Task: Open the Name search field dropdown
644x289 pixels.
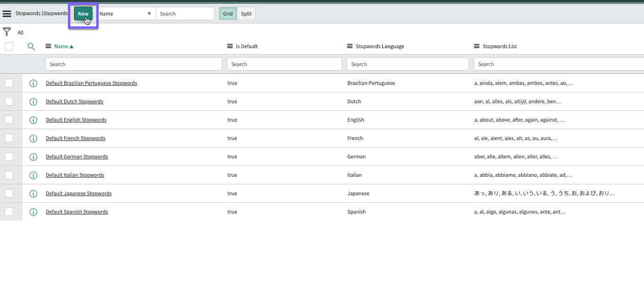Action: 125,14
